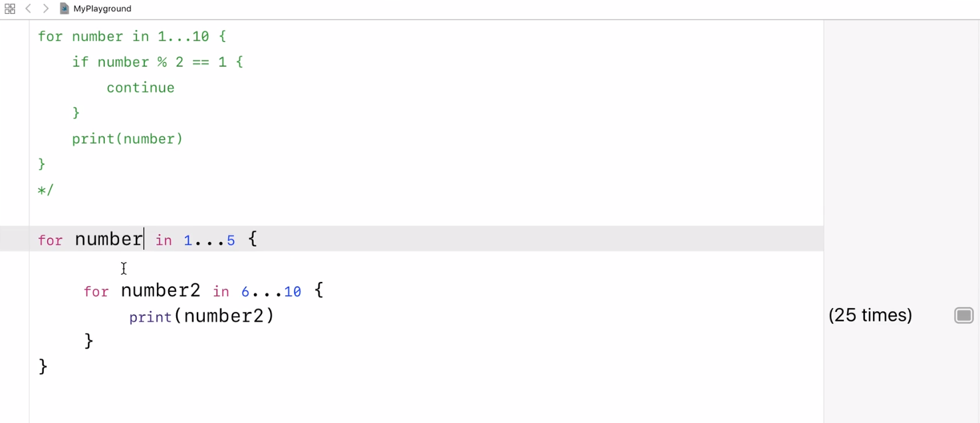Click the line gutter beside the for number line
Viewport: 980px width, 423px height.
point(15,239)
